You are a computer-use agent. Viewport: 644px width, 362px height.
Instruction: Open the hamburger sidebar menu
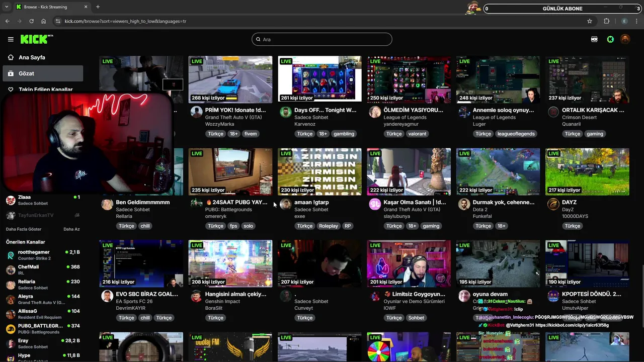(x=11, y=39)
